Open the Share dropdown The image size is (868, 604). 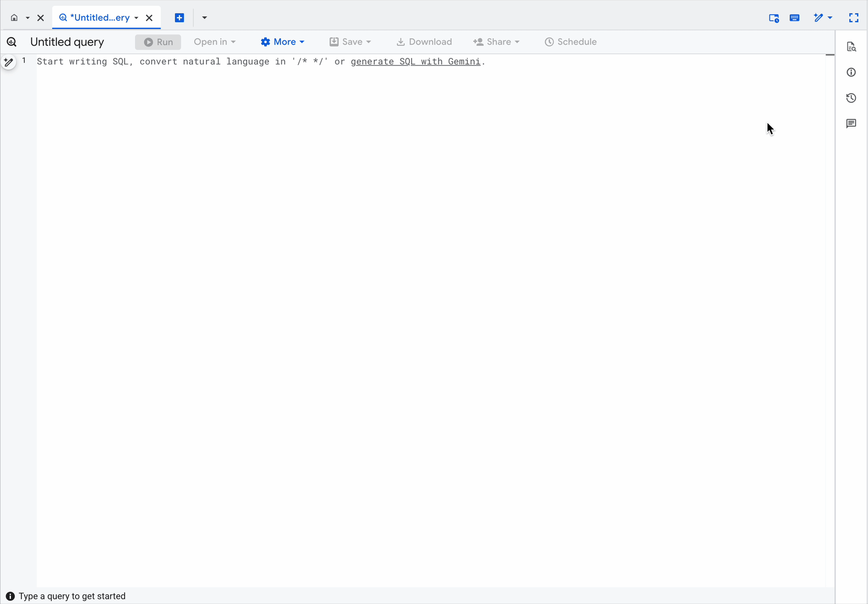point(496,42)
